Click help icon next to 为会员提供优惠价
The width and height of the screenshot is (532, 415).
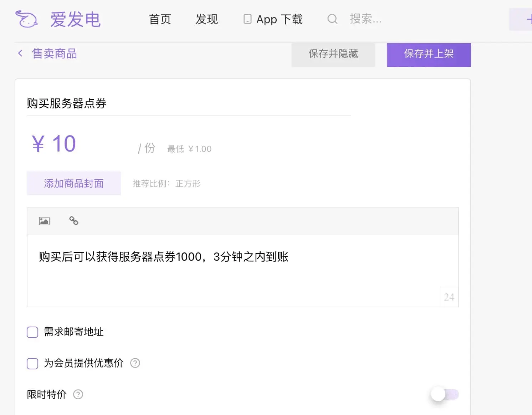point(135,363)
